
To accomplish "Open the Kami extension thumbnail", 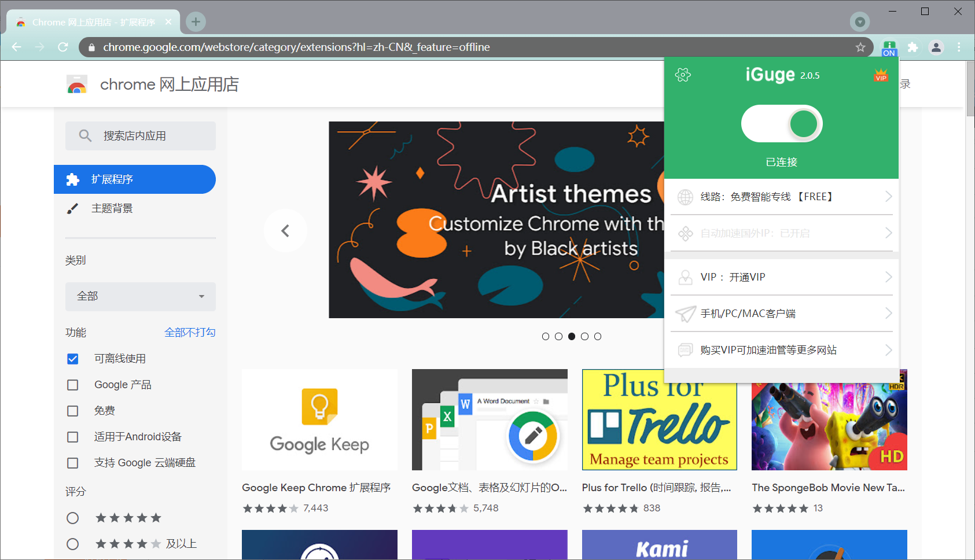I will pyautogui.click(x=660, y=545).
